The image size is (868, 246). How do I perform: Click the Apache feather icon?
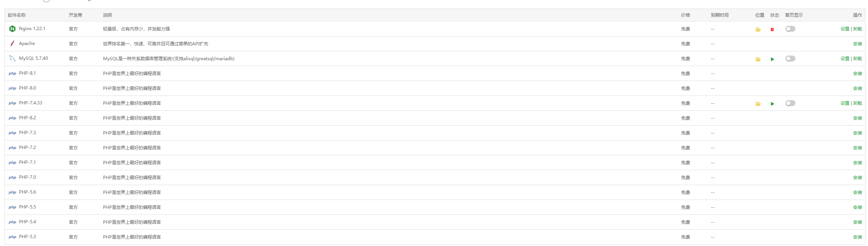pyautogui.click(x=12, y=43)
